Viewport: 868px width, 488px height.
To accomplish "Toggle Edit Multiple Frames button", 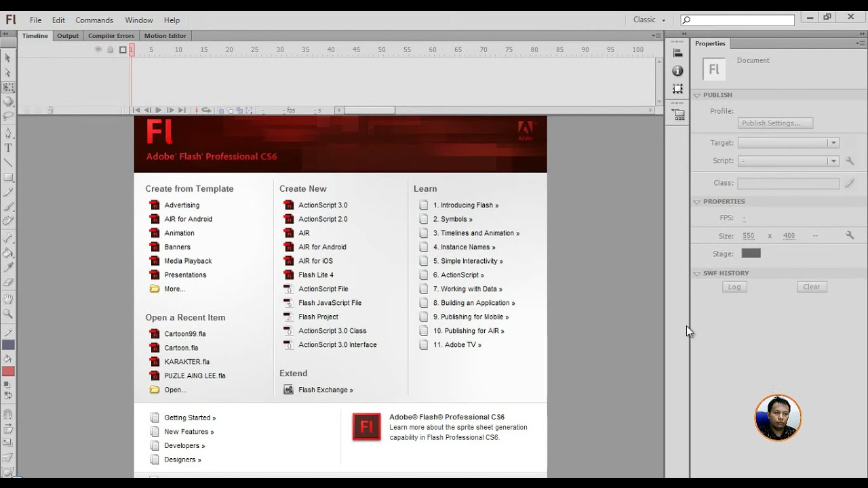I will coord(239,110).
